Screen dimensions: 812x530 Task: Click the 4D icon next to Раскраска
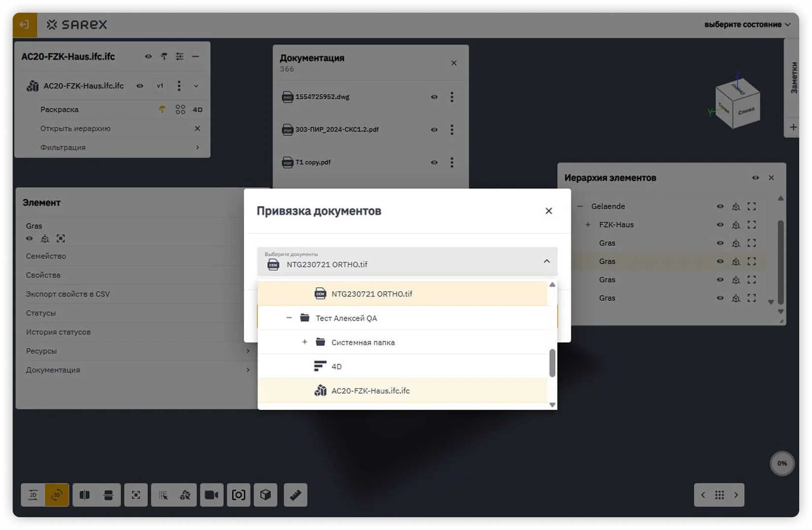click(x=197, y=110)
